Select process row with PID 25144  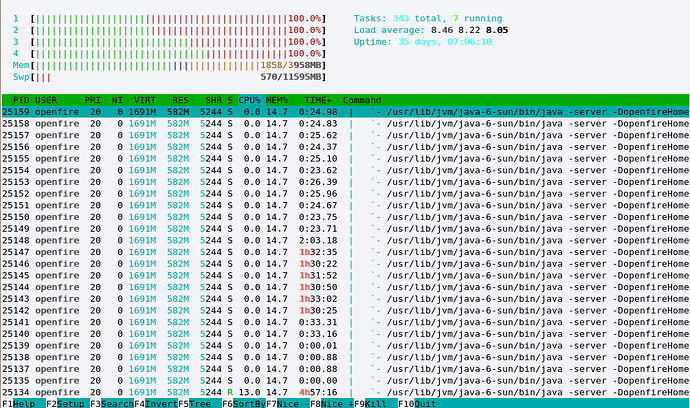[345, 287]
